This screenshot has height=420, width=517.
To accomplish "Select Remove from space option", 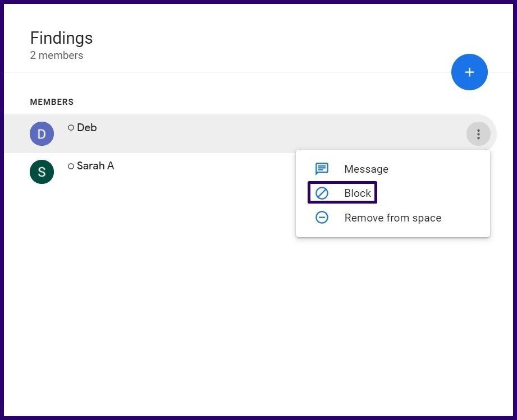I will (393, 218).
